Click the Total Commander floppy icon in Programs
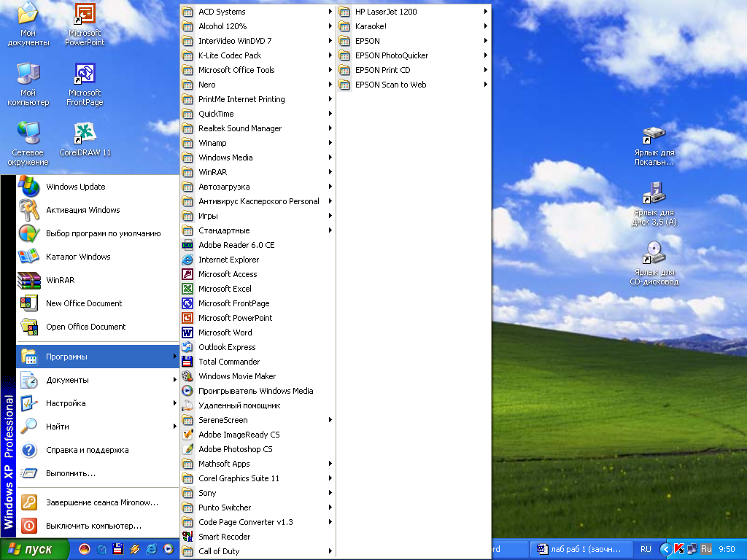Viewport: 747px width, 560px height. pyautogui.click(x=187, y=362)
